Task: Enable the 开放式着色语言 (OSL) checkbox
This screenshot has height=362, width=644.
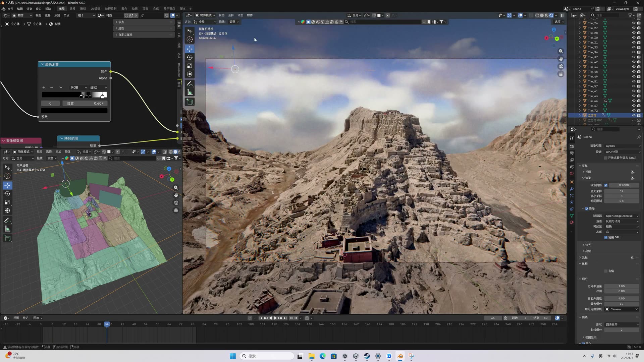Action: tap(606, 158)
